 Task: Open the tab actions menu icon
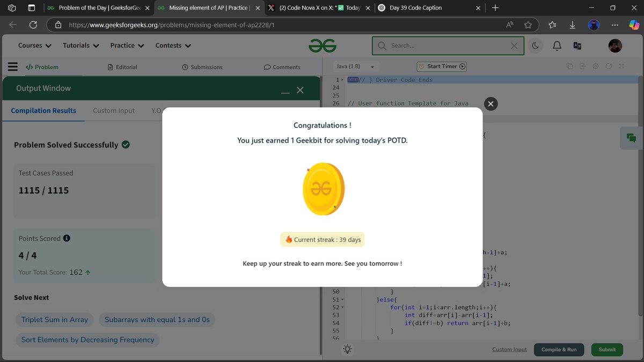[x=31, y=8]
